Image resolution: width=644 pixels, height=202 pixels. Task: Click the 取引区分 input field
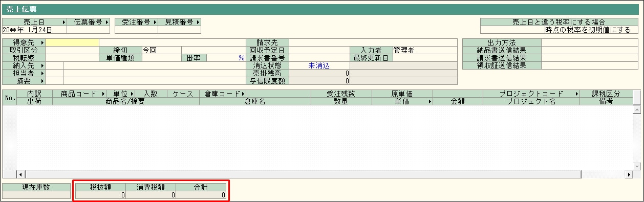click(x=72, y=50)
